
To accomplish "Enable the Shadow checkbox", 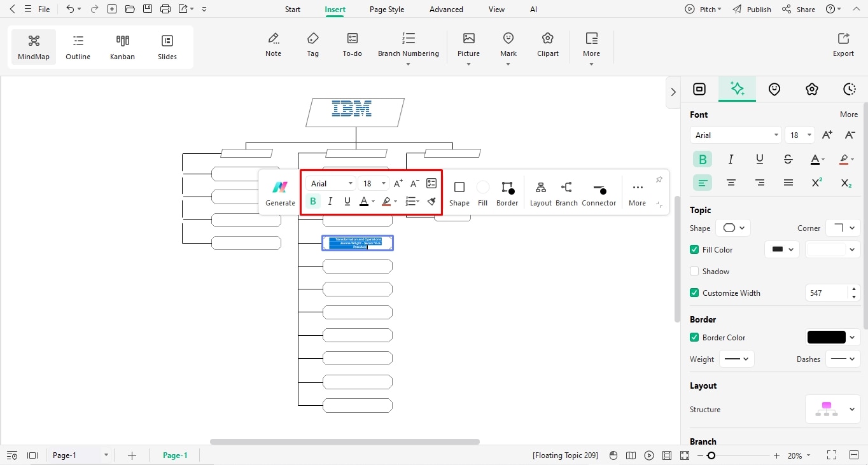I will tap(694, 272).
